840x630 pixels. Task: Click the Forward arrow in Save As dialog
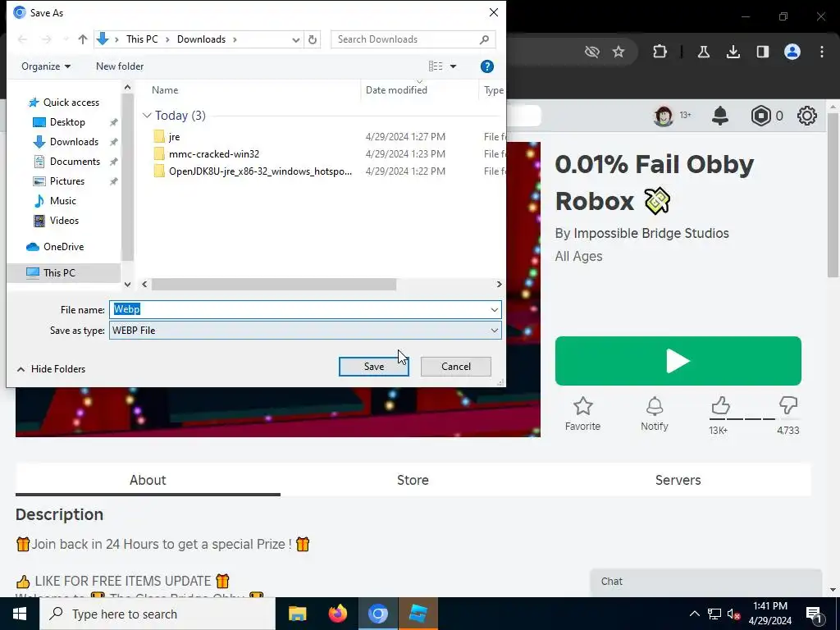[47, 39]
